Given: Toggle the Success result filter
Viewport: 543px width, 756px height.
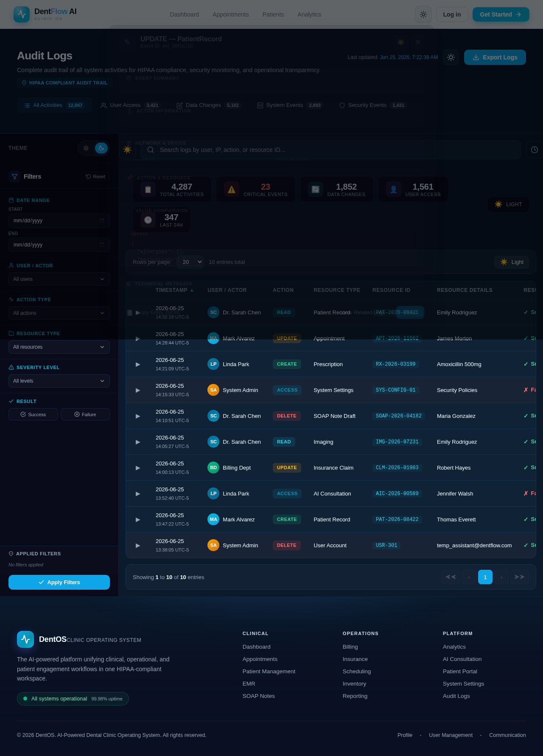Looking at the screenshot, I should coord(33,414).
